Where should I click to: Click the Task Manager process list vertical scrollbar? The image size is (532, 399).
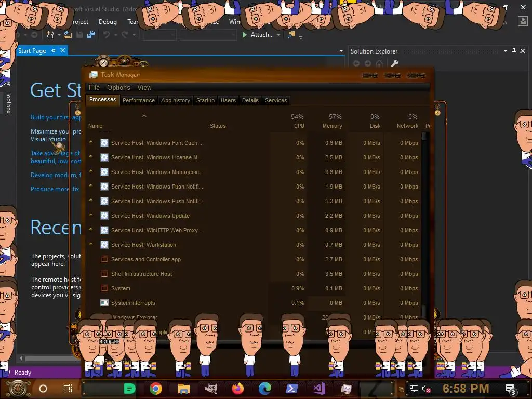(424, 224)
